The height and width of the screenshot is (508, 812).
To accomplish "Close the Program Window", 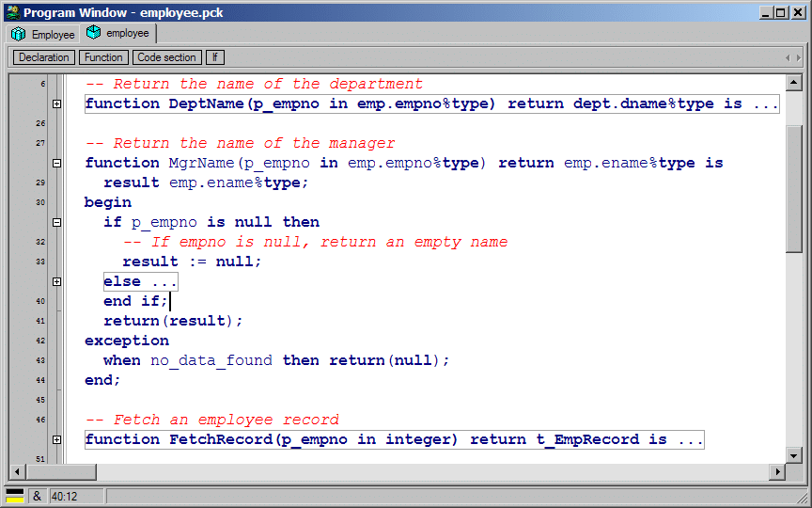I will pyautogui.click(x=798, y=13).
